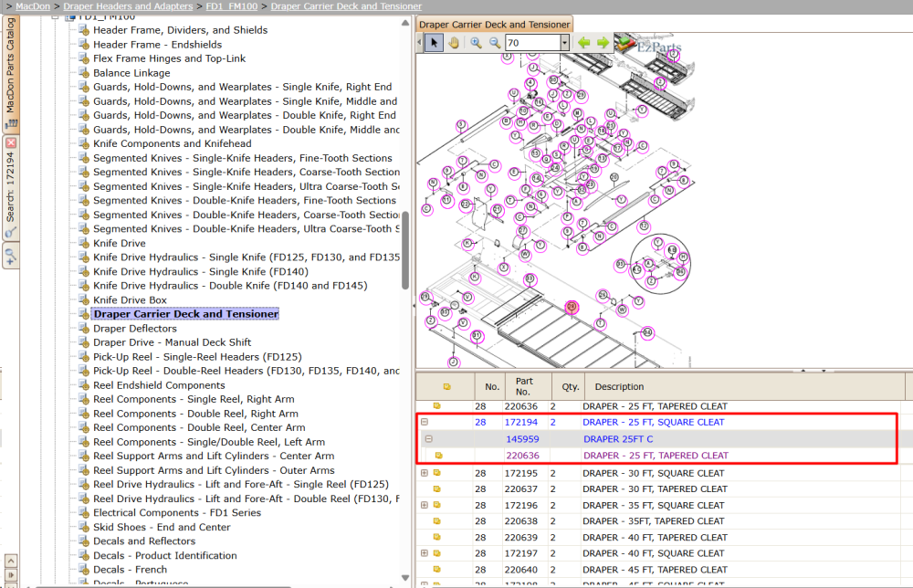913x588 pixels.
Task: Close the Search: 172194 side tab
Action: pyautogui.click(x=10, y=142)
